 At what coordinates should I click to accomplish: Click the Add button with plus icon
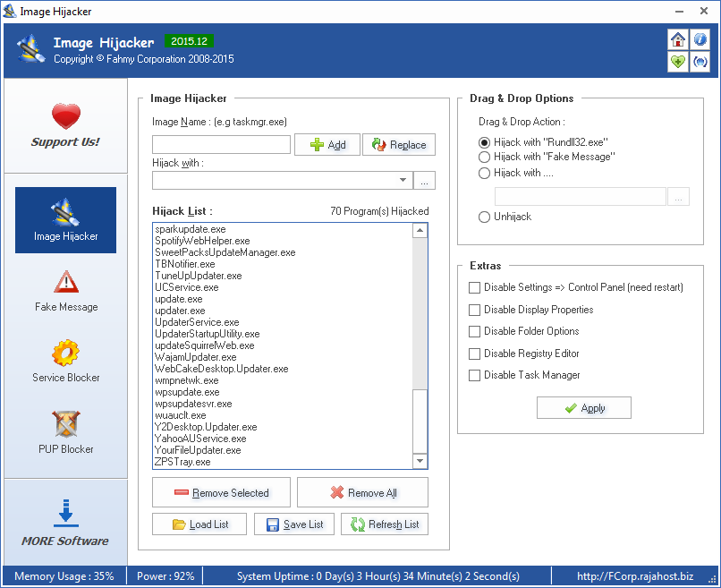[327, 144]
